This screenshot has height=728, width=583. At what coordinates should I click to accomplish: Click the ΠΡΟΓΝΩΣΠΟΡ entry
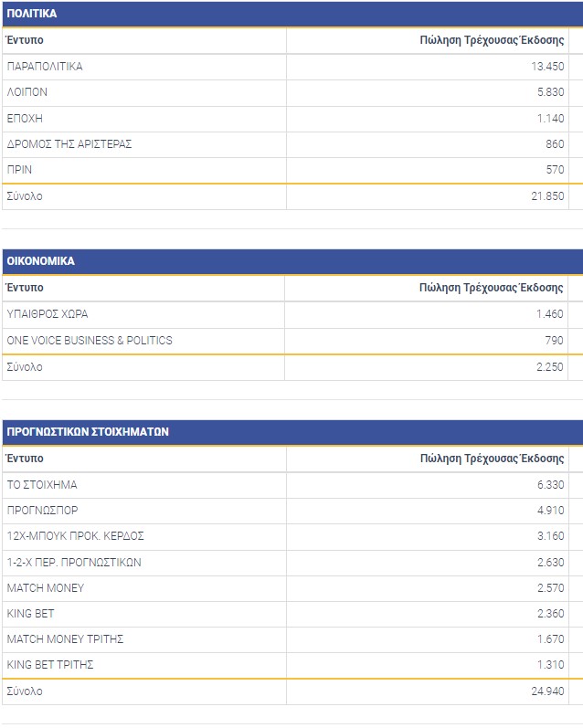coord(39,511)
